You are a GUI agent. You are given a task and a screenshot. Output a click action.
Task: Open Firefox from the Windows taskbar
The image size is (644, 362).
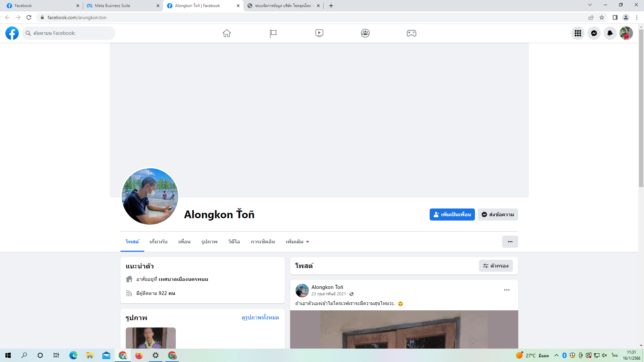click(139, 355)
